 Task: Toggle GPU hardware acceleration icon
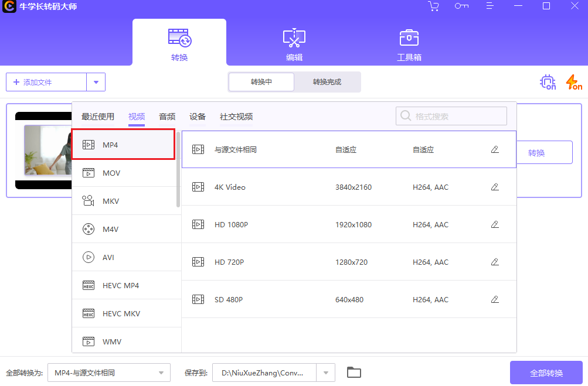pyautogui.click(x=548, y=82)
